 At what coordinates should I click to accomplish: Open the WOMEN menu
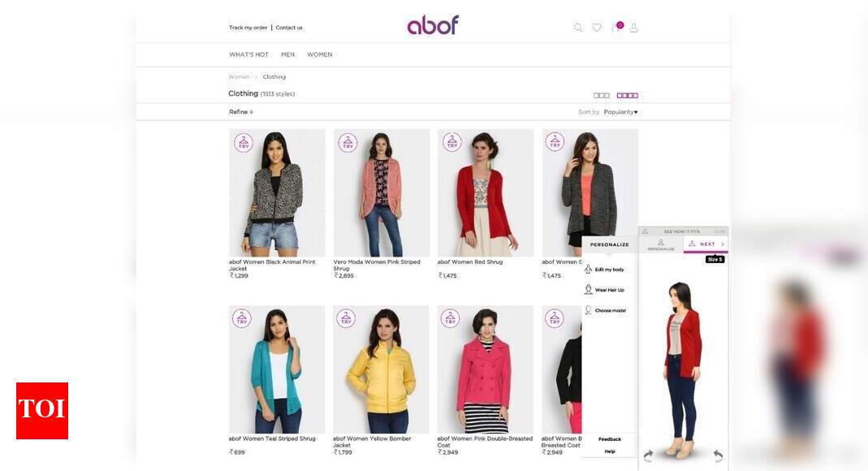[x=320, y=54]
